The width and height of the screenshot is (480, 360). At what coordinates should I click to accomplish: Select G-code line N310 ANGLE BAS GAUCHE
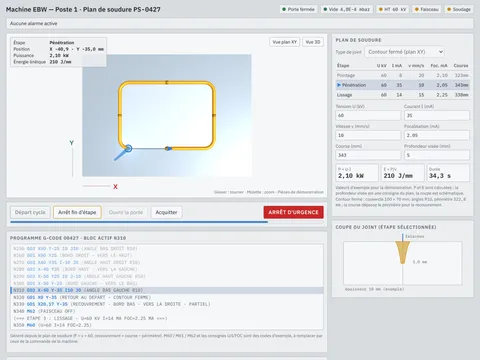(167, 290)
